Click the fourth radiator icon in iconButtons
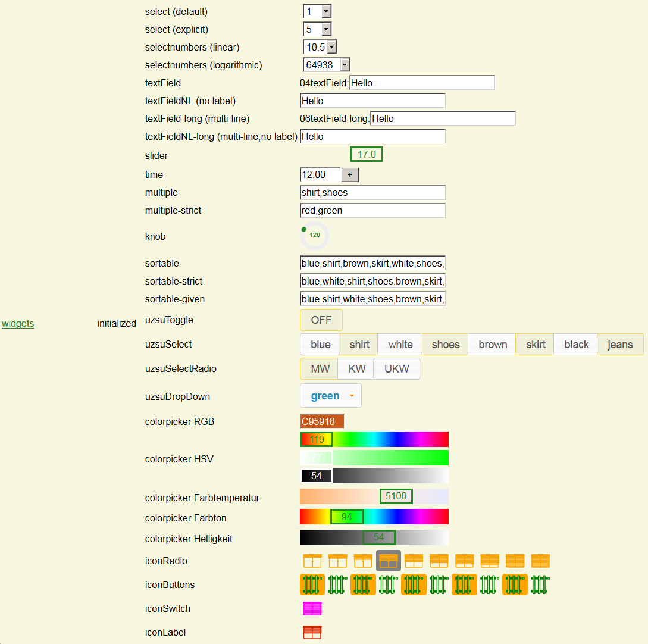This screenshot has width=648, height=644. point(389,584)
